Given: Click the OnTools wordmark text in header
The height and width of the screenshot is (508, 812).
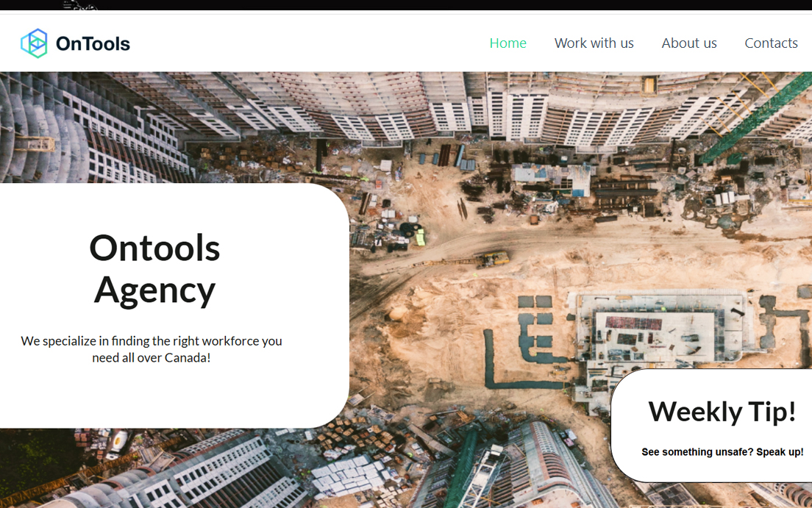Looking at the screenshot, I should (93, 44).
